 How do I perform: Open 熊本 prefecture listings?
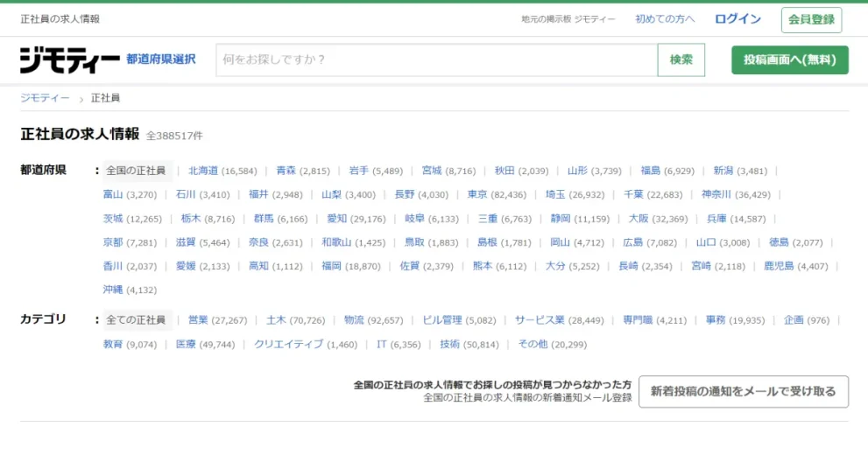[x=482, y=267]
